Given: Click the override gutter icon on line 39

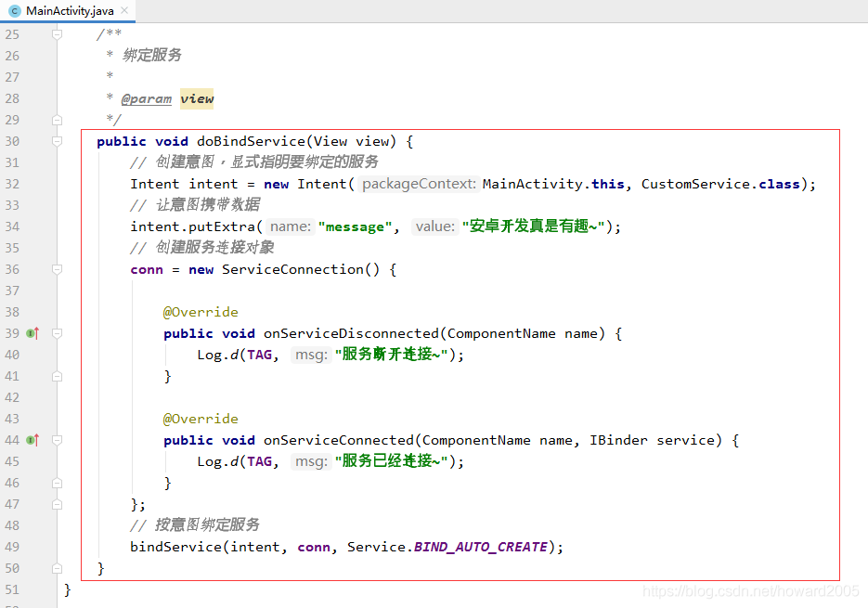Looking at the screenshot, I should pos(32,333).
